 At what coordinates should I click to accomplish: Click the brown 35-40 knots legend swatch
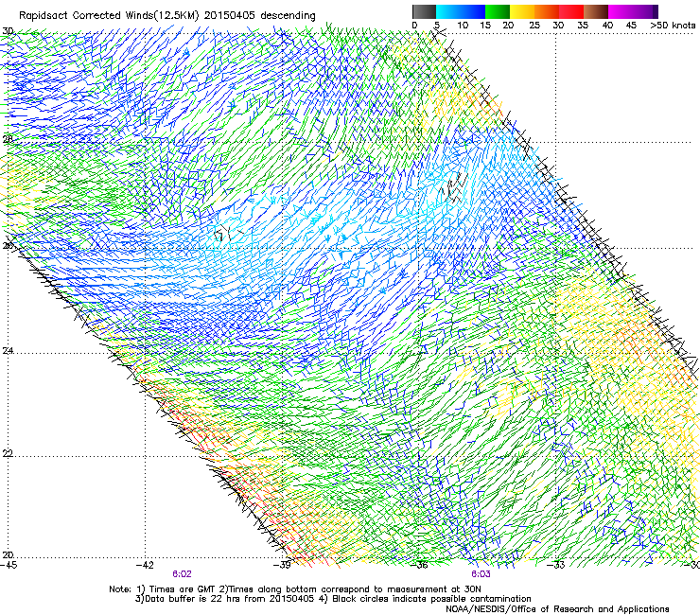coord(596,11)
